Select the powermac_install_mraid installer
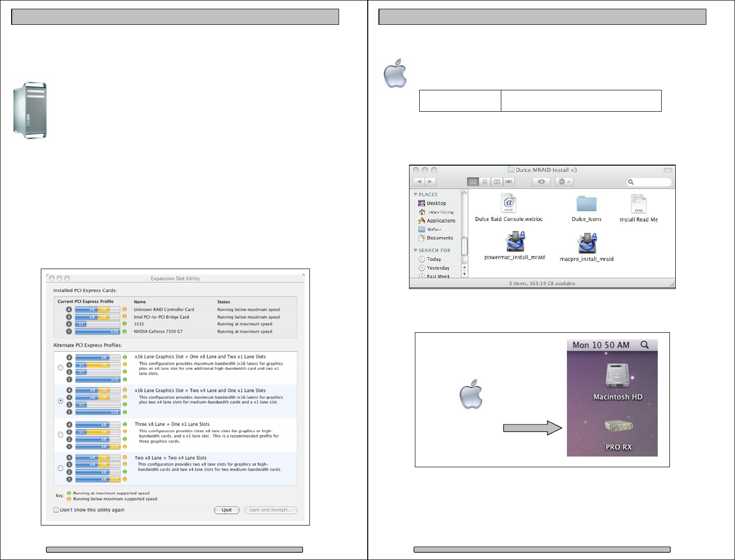Image resolution: width=735 pixels, height=560 pixels. coord(515,245)
